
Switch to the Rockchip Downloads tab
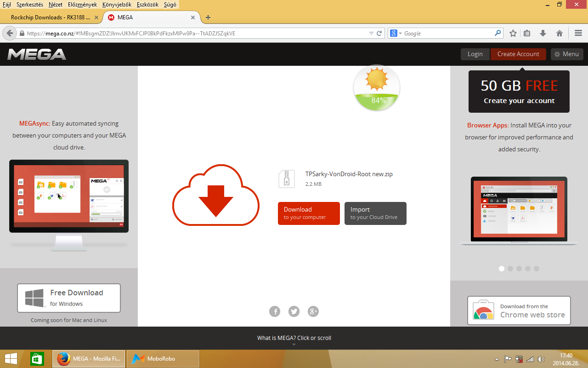(51, 17)
